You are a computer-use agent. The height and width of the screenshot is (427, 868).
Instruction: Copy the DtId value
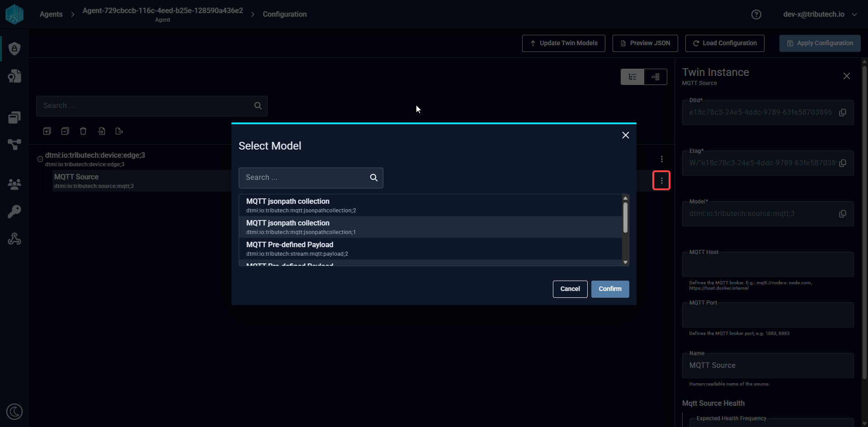[843, 113]
